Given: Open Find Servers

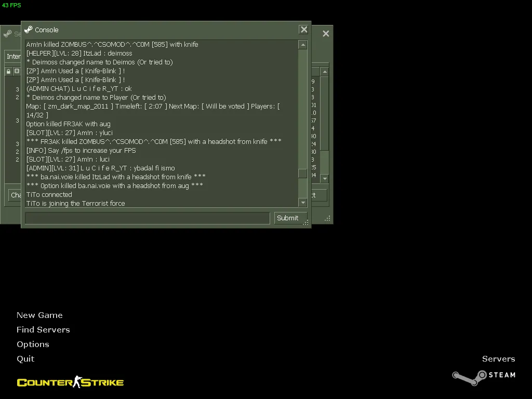Looking at the screenshot, I should pos(43,330).
